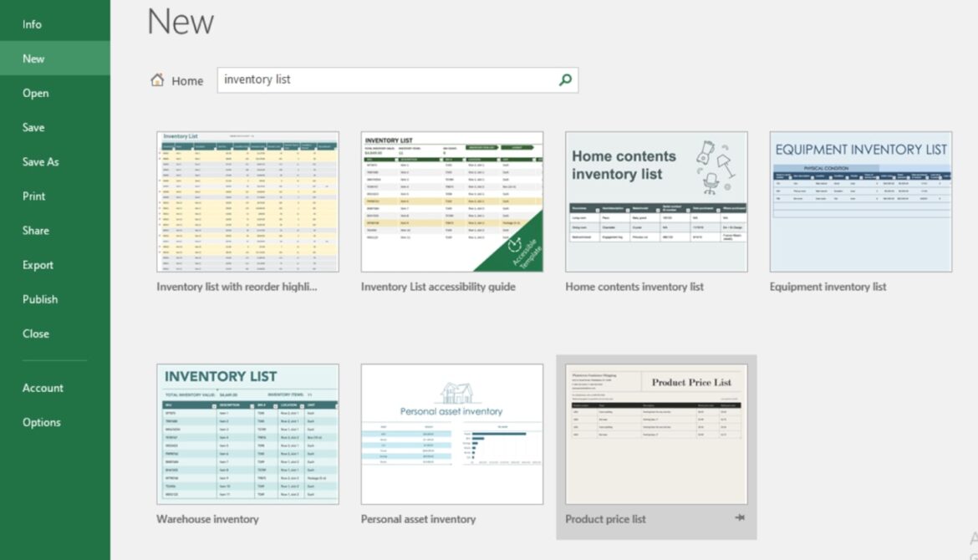
Task: View Account settings
Action: [x=41, y=388]
